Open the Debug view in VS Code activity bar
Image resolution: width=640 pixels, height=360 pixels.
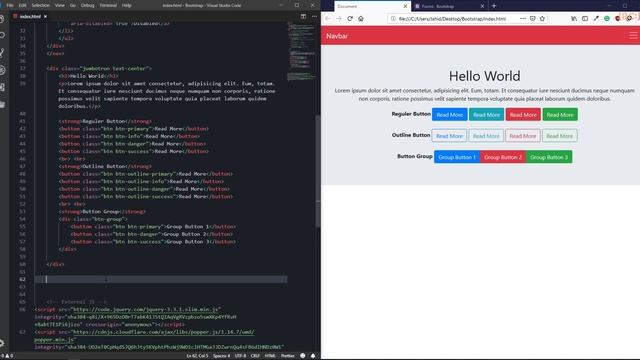[x=2, y=70]
